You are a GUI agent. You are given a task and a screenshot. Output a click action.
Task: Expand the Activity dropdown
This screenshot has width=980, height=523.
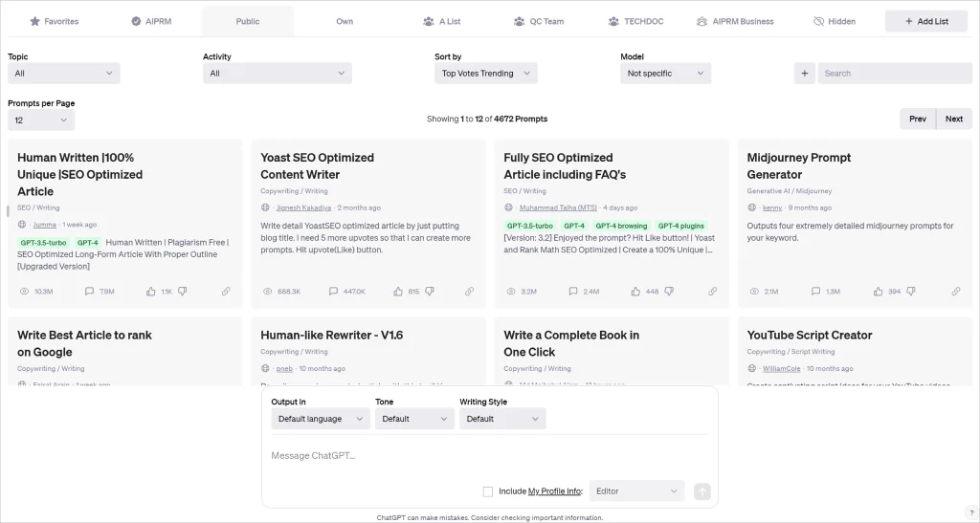[x=277, y=73]
